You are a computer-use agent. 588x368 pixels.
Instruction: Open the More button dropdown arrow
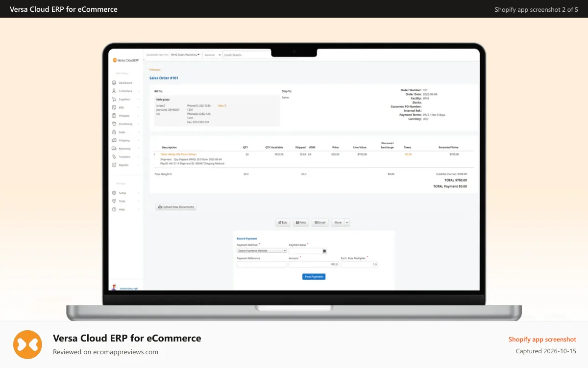pos(347,222)
